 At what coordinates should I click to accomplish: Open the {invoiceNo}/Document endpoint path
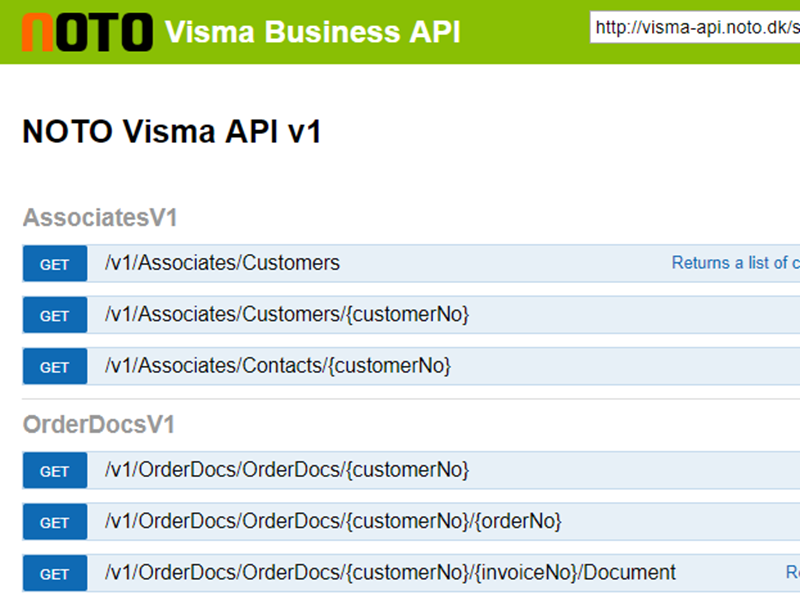(x=390, y=573)
